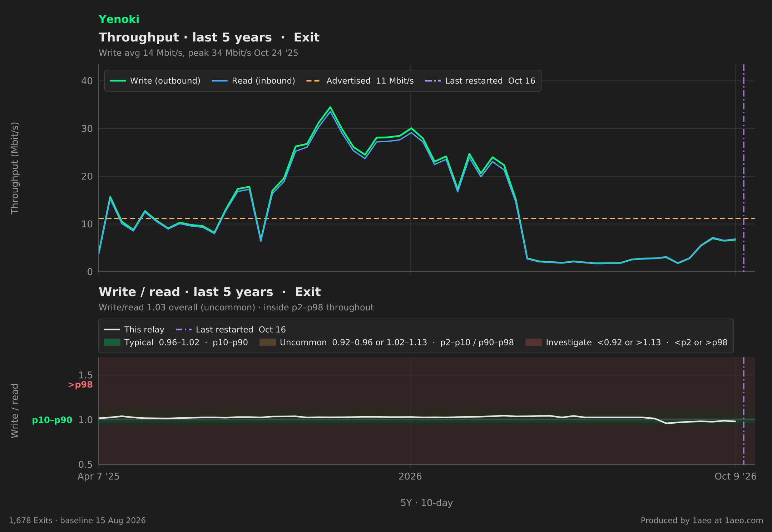Click the 5Y · 10-day range label
The height and width of the screenshot is (532, 772).
426,503
